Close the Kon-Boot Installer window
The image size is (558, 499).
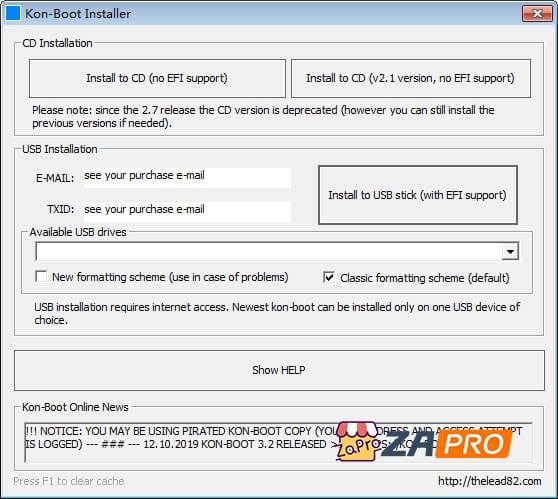(537, 14)
